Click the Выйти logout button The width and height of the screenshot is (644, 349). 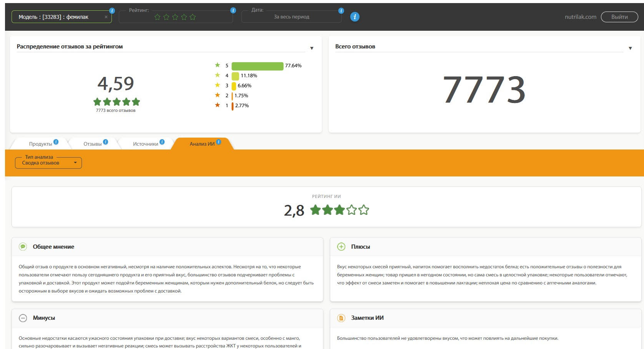point(619,17)
